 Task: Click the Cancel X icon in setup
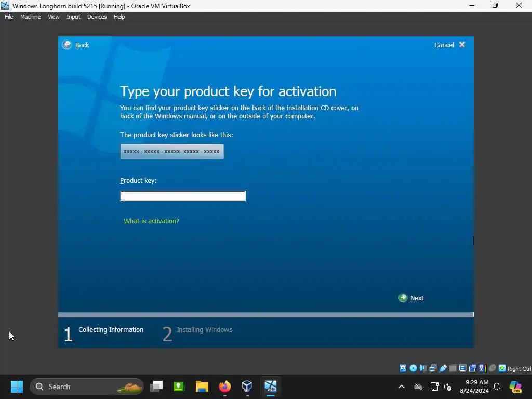click(462, 45)
